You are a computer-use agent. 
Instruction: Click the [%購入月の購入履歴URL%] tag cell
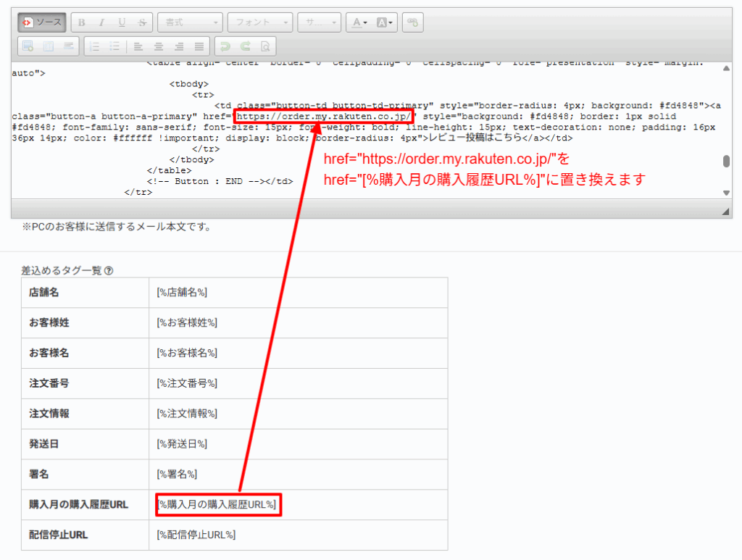298,505
